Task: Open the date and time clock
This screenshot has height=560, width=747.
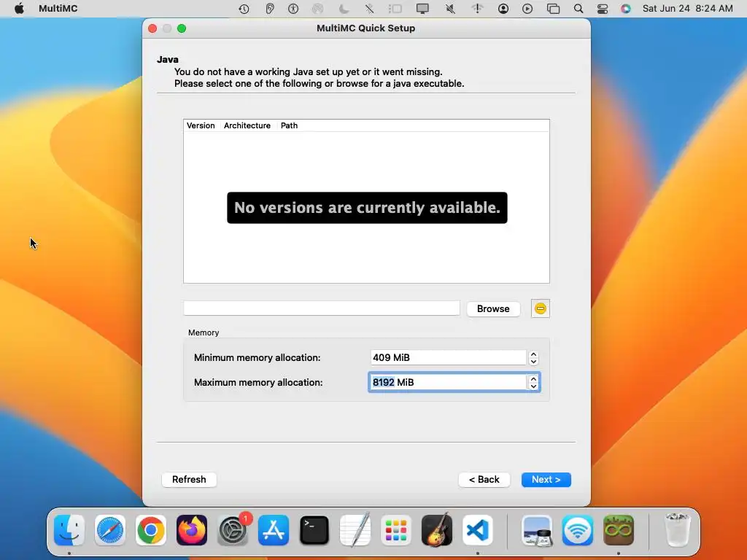Action: [687, 9]
